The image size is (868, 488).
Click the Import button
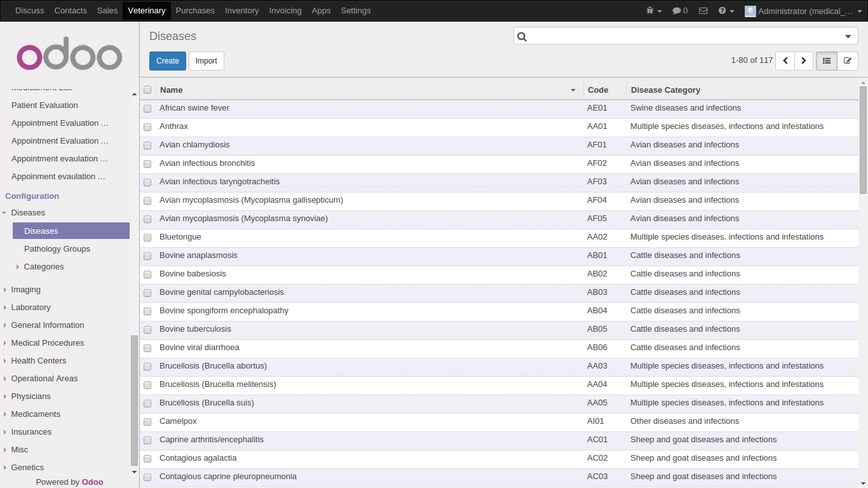206,61
